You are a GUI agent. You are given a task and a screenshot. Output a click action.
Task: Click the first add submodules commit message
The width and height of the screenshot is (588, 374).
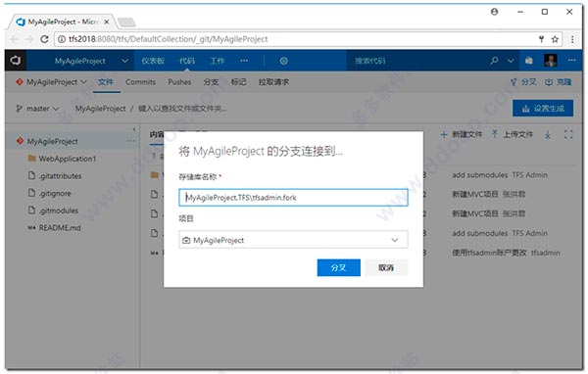tap(479, 175)
